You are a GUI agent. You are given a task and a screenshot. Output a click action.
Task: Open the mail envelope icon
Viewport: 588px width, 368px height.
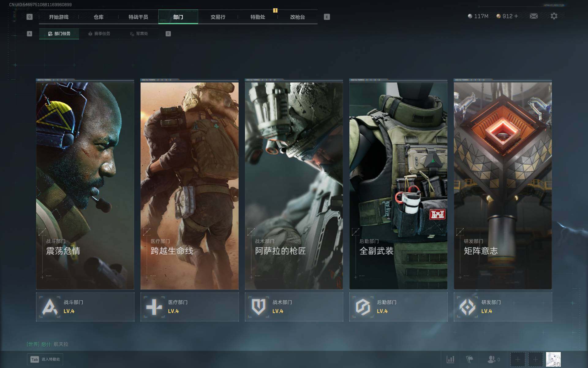533,16
